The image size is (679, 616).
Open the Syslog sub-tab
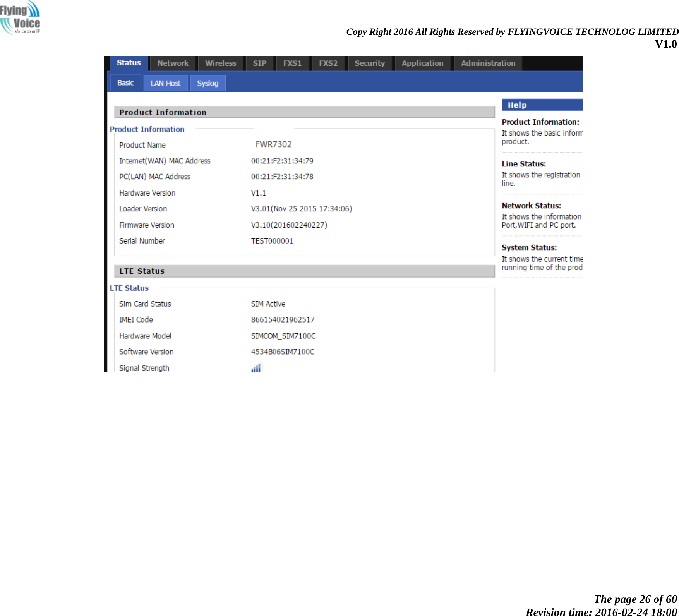pyautogui.click(x=208, y=82)
